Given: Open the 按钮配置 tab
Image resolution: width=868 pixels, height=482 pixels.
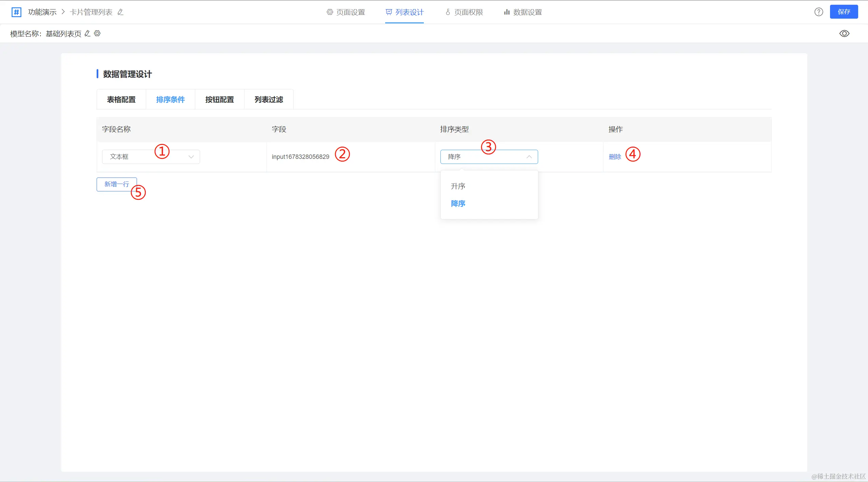Looking at the screenshot, I should pyautogui.click(x=219, y=99).
